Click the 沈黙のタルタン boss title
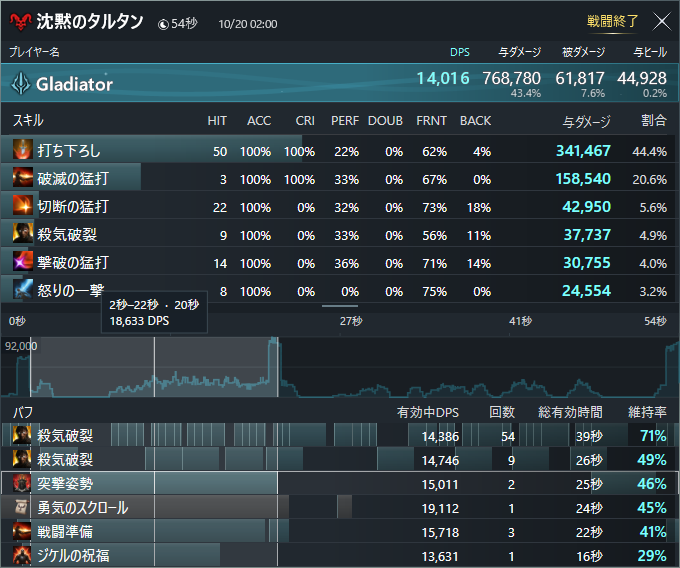The image size is (680, 568). tap(90, 22)
